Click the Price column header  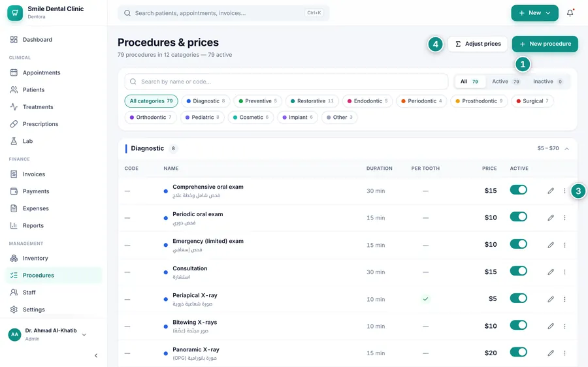(x=489, y=168)
